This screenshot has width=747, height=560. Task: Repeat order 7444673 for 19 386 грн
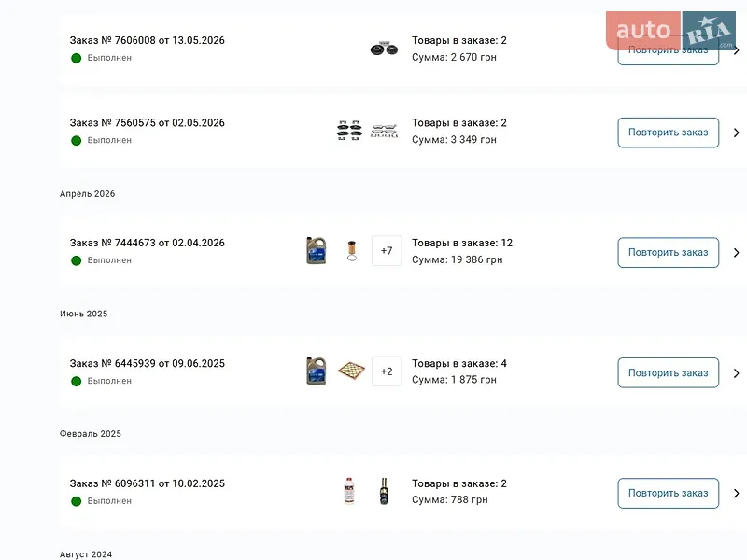[668, 252]
